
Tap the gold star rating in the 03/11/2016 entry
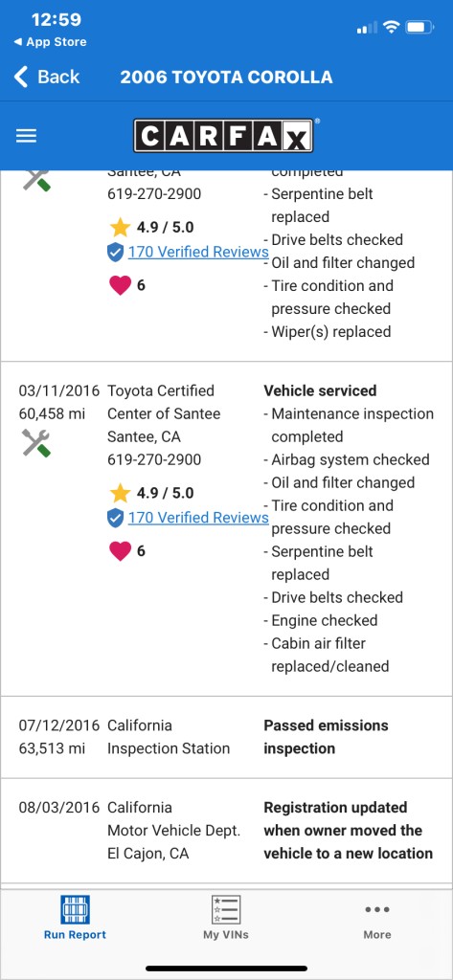tap(120, 493)
